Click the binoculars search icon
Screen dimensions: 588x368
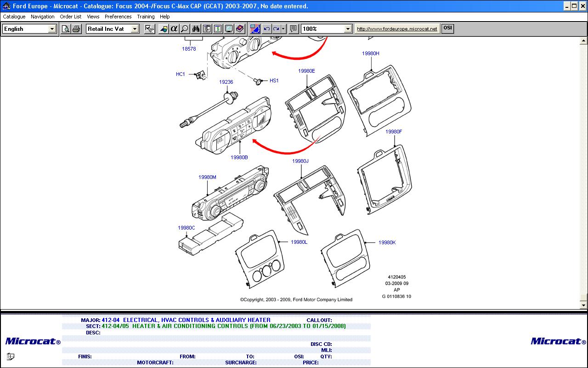tap(196, 29)
